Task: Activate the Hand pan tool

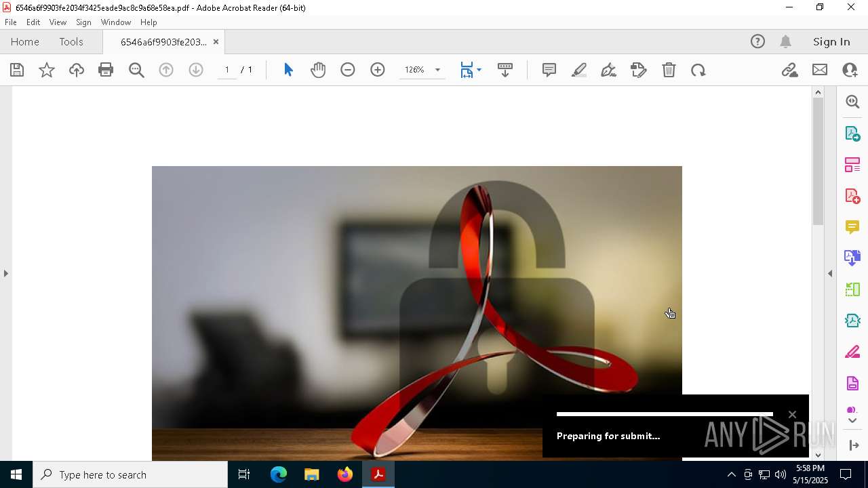Action: 318,70
